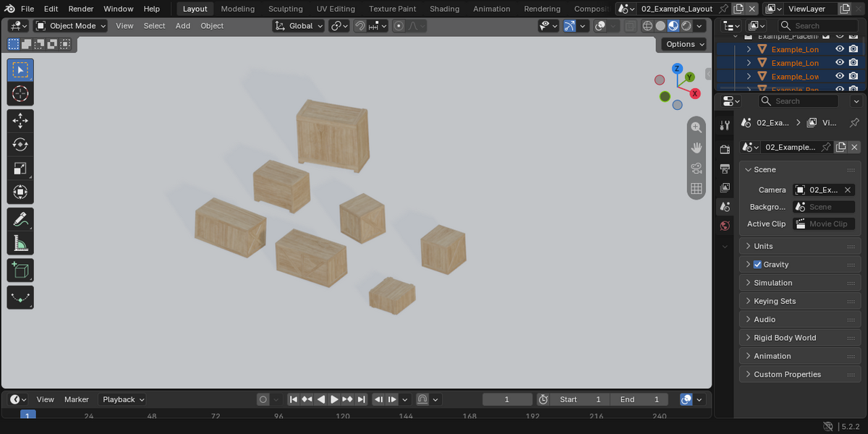The width and height of the screenshot is (868, 434).
Task: Open the viewport Add menu
Action: pyautogui.click(x=183, y=26)
